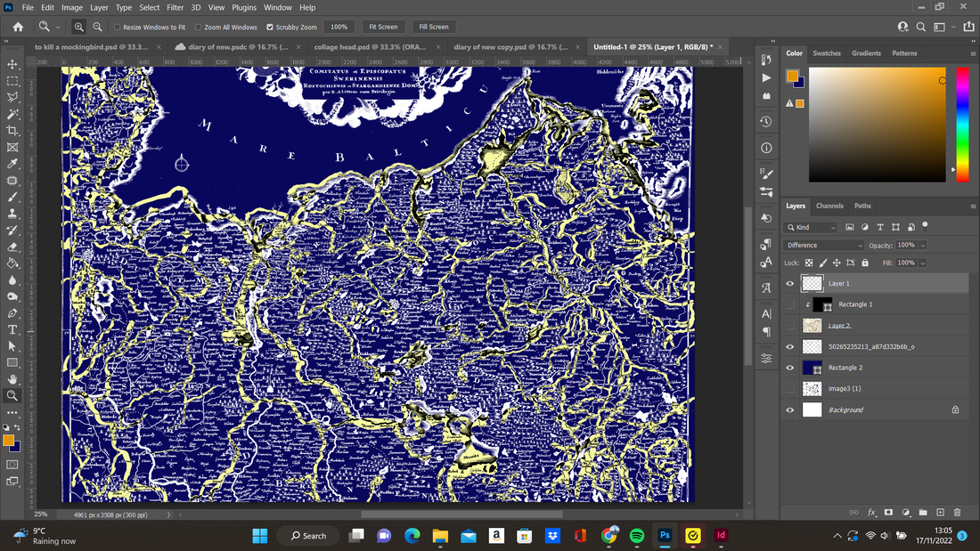Select the Lasso tool
This screenshot has width=980, height=551.
[x=12, y=97]
